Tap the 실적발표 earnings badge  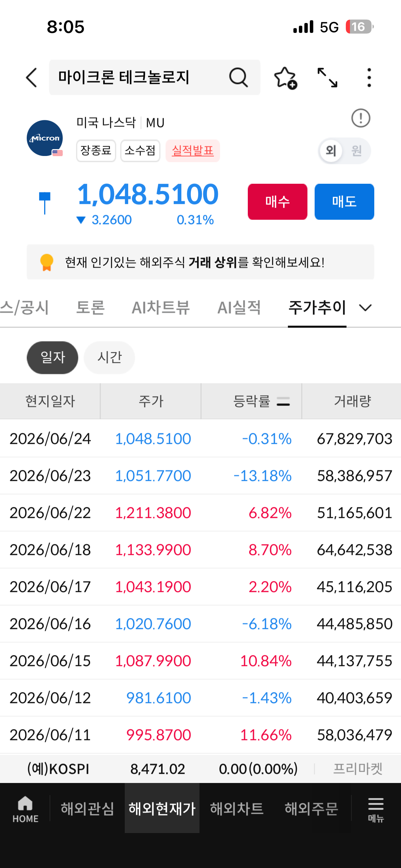(193, 150)
